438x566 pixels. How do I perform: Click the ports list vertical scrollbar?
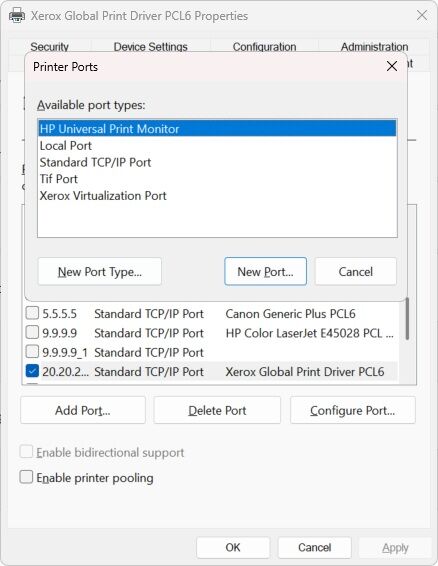tap(407, 319)
